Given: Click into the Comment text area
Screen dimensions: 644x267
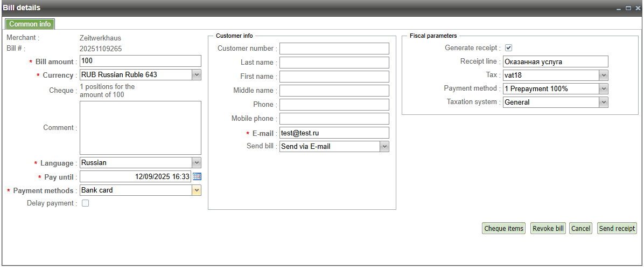Looking at the screenshot, I should point(140,128).
